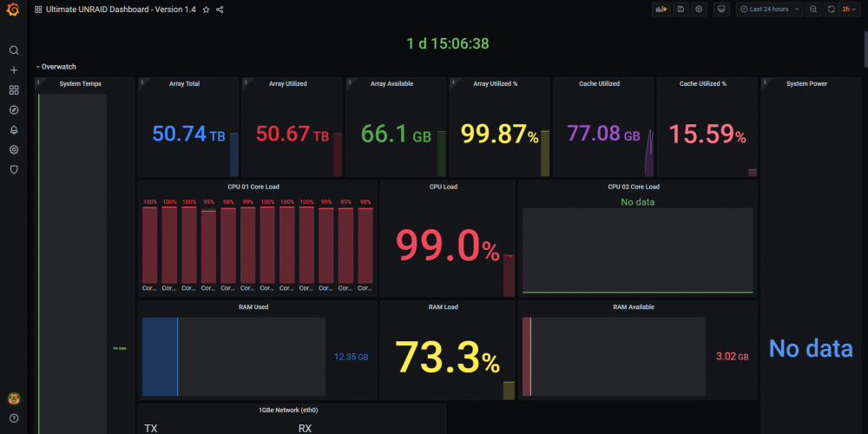Click the 3.02 GB RAM Available value
The width and height of the screenshot is (868, 434).
[x=733, y=357]
